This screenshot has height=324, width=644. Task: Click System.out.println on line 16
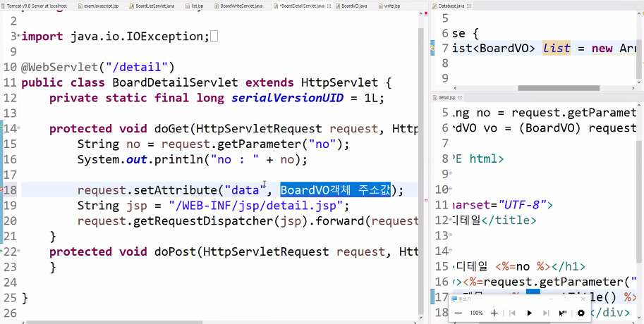tap(140, 160)
